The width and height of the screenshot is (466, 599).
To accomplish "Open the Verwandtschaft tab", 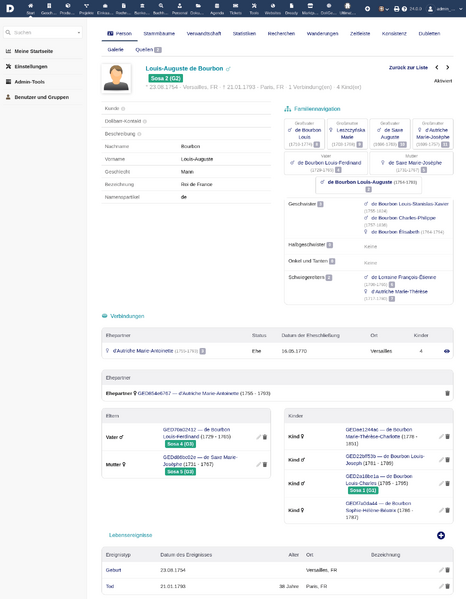I will click(204, 34).
